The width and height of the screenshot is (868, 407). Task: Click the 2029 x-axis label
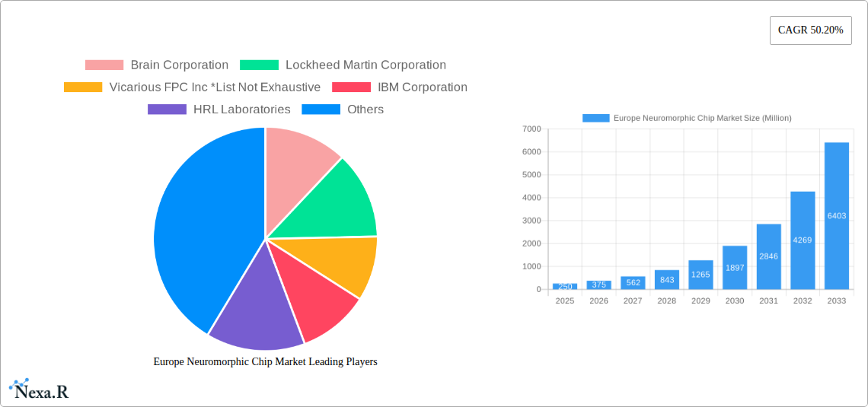(x=700, y=300)
